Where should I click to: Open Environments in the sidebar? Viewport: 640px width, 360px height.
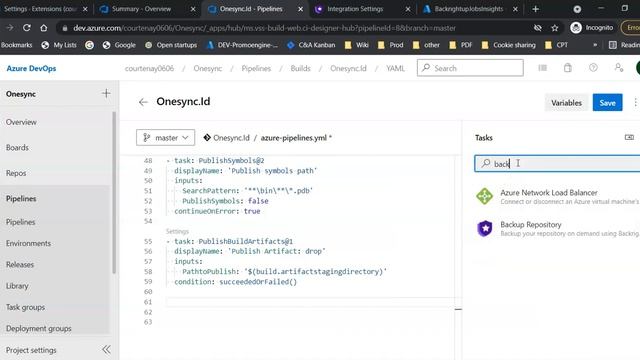click(x=29, y=243)
